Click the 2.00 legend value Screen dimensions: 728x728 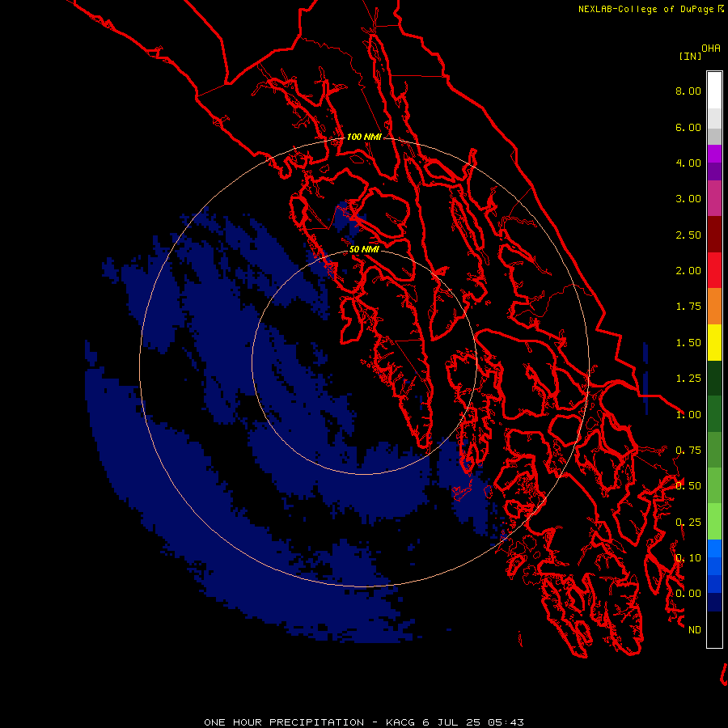pos(688,271)
